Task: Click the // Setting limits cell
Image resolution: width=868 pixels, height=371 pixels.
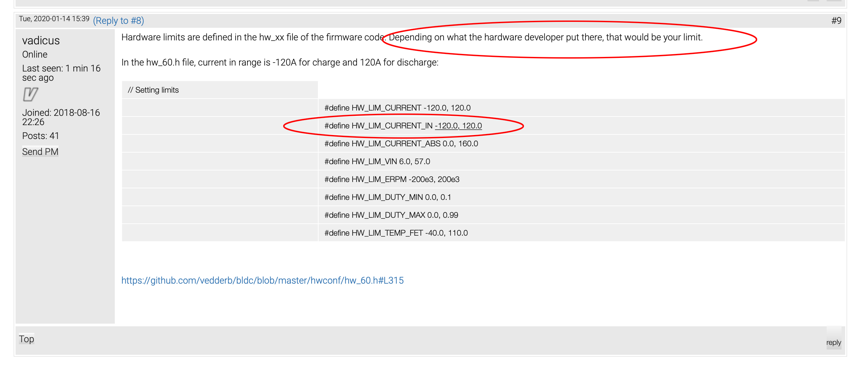Action: pyautogui.click(x=153, y=90)
